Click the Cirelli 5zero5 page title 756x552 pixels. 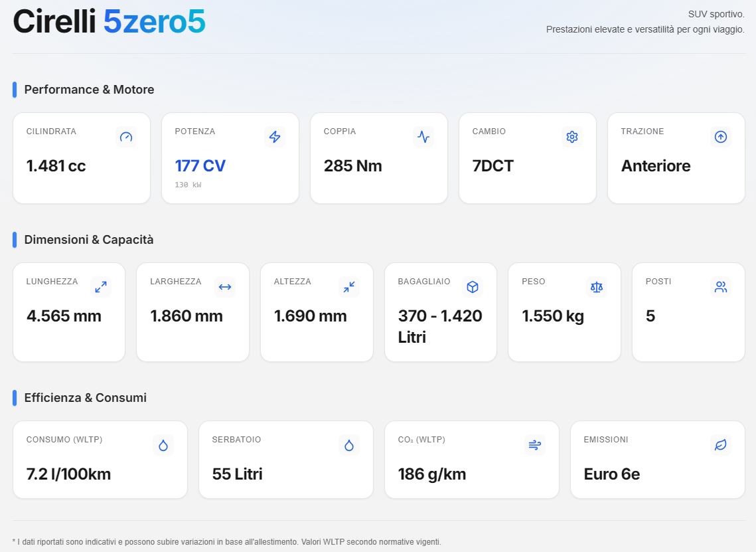[110, 22]
